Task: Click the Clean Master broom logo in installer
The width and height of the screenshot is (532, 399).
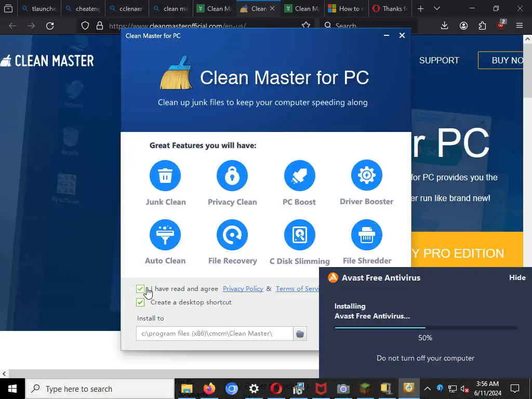Action: 177,73
